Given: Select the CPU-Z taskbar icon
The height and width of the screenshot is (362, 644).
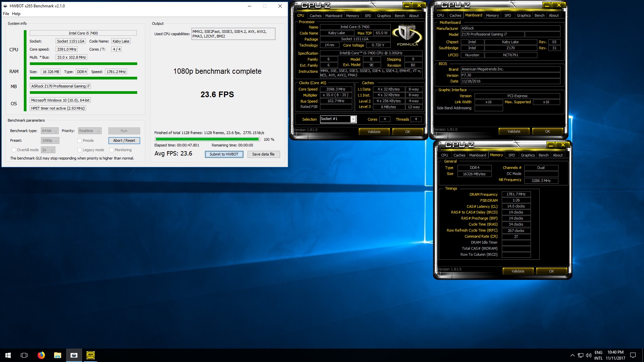Looking at the screenshot, I should click(91, 355).
